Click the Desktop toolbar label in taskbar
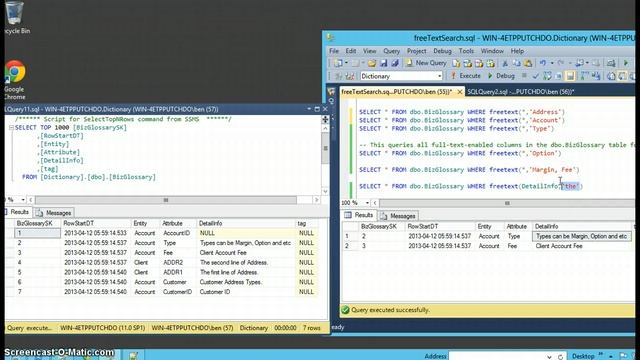 [x=582, y=356]
